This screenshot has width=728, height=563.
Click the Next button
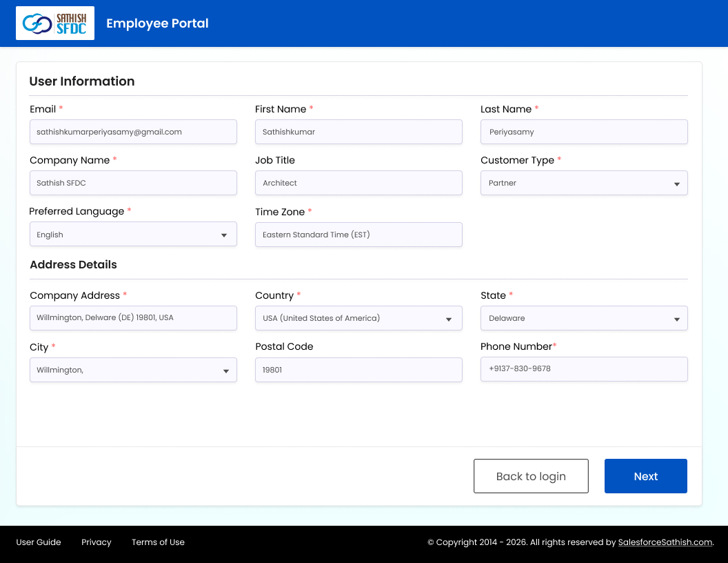(645, 476)
